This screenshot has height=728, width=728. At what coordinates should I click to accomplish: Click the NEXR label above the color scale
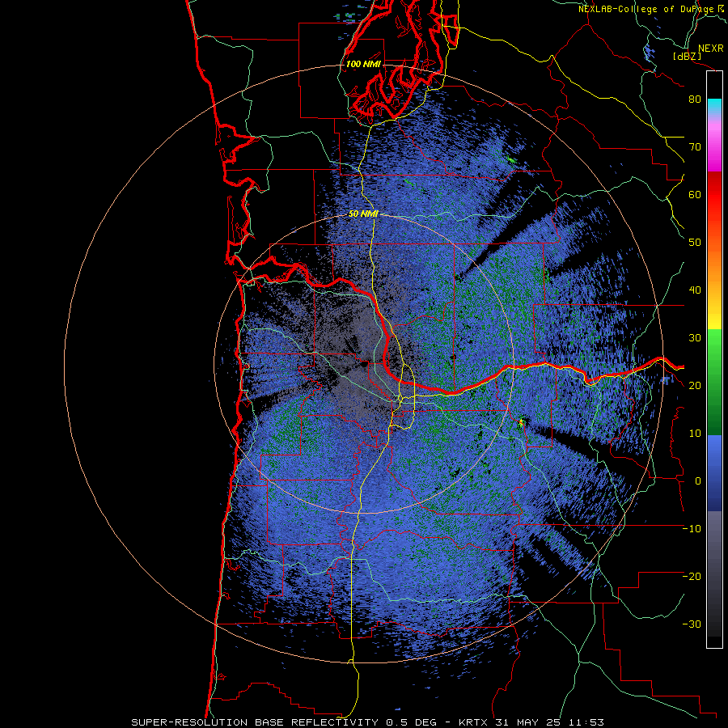(710, 49)
